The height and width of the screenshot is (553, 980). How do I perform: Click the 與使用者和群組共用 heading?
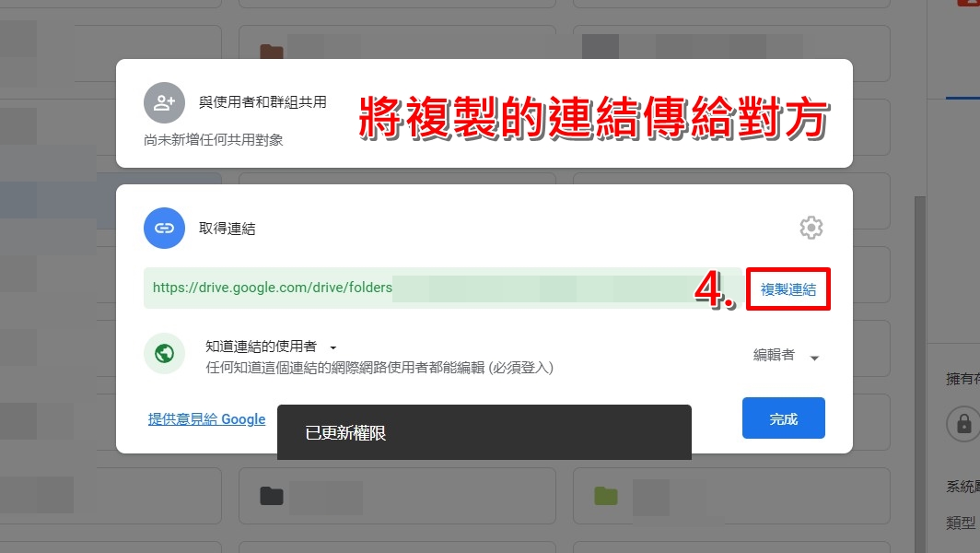click(x=262, y=102)
